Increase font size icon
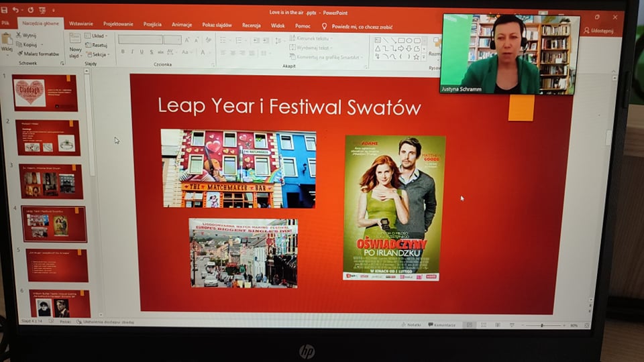Viewport: 644px width, 362px height. 187,40
